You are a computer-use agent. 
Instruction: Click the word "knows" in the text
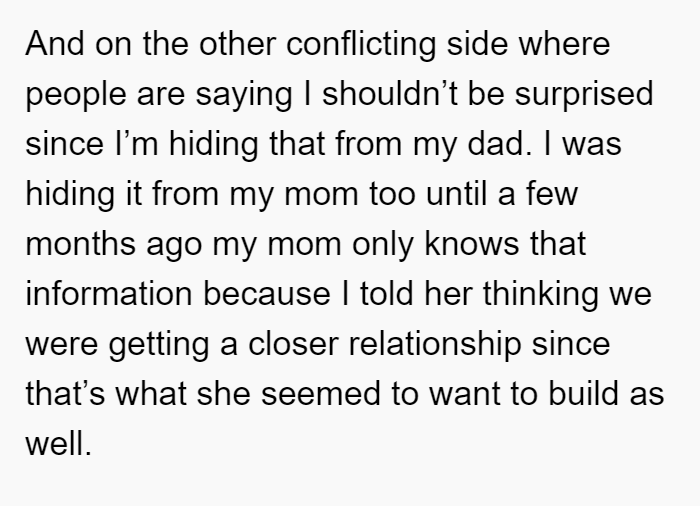pyautogui.click(x=472, y=244)
